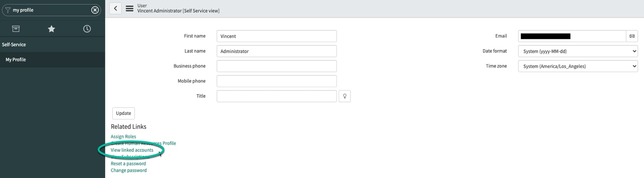Screen dimensions: 644x178
Task: Click the Self-Service navigator heading
Action: coord(14,45)
